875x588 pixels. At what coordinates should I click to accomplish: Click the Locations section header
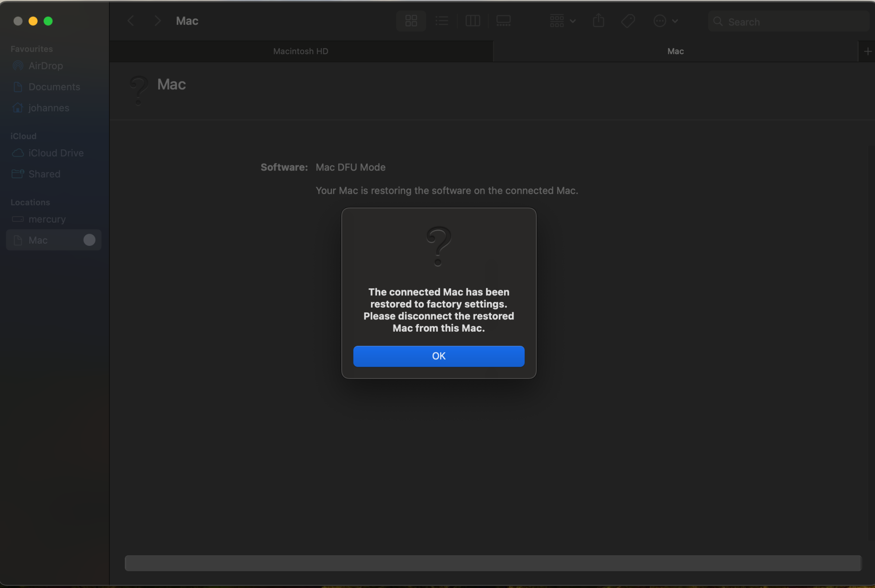coord(30,202)
